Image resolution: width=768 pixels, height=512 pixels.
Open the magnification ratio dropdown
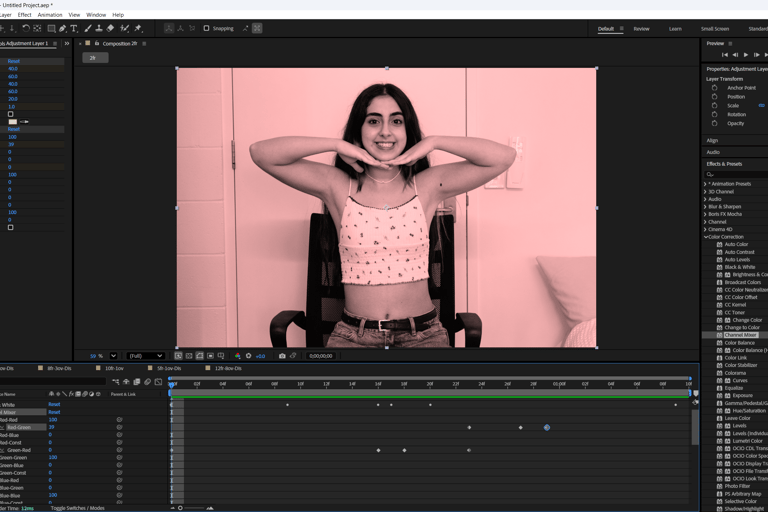[113, 356]
